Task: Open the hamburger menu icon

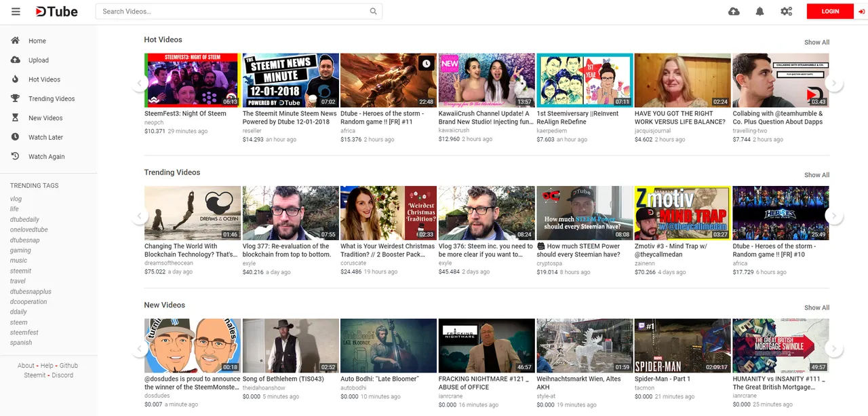Action: (16, 12)
